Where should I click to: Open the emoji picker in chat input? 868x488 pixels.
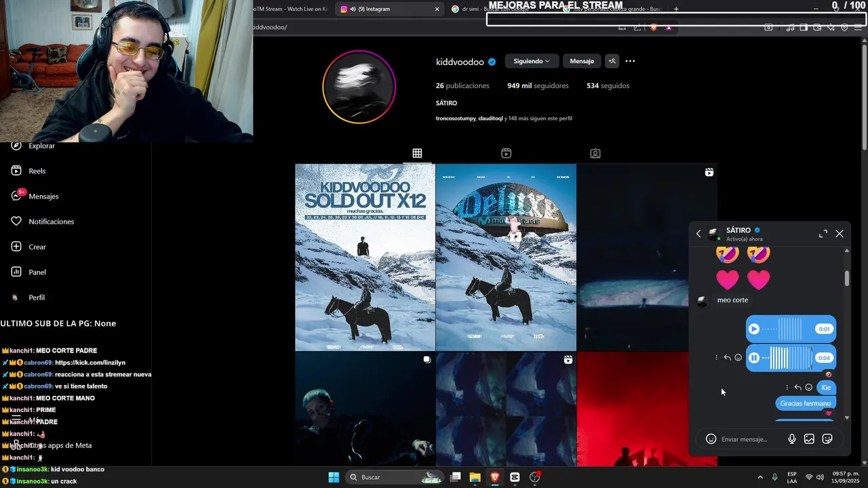click(x=711, y=439)
